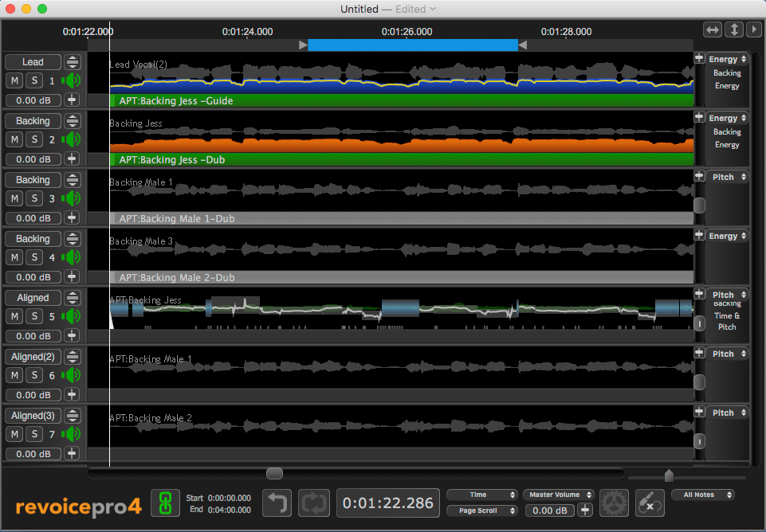Click the blue loop region in the timeline
766x532 pixels.
click(x=412, y=45)
